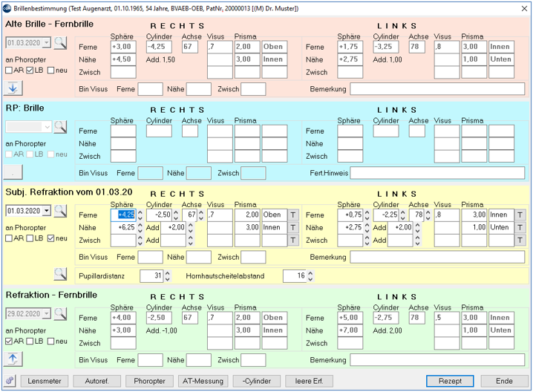The width and height of the screenshot is (533, 392).
Task: Click stepper of left Ferne Sphäre +0,75
Action: coord(367,215)
